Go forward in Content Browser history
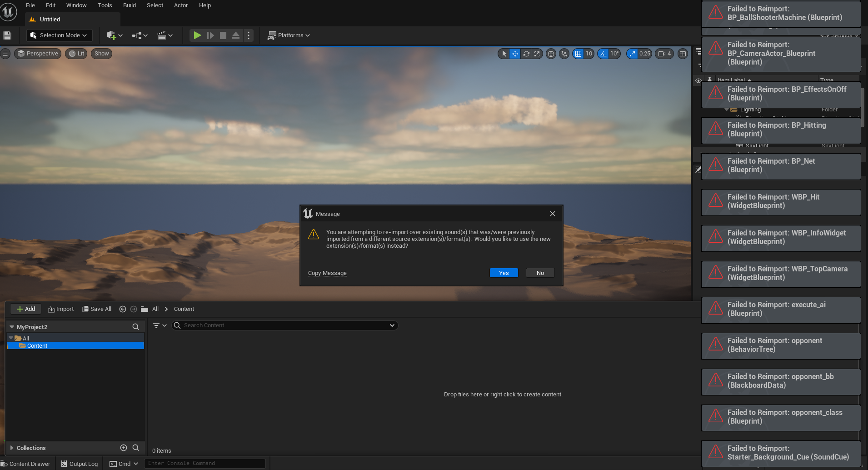The height and width of the screenshot is (470, 868). [134, 309]
